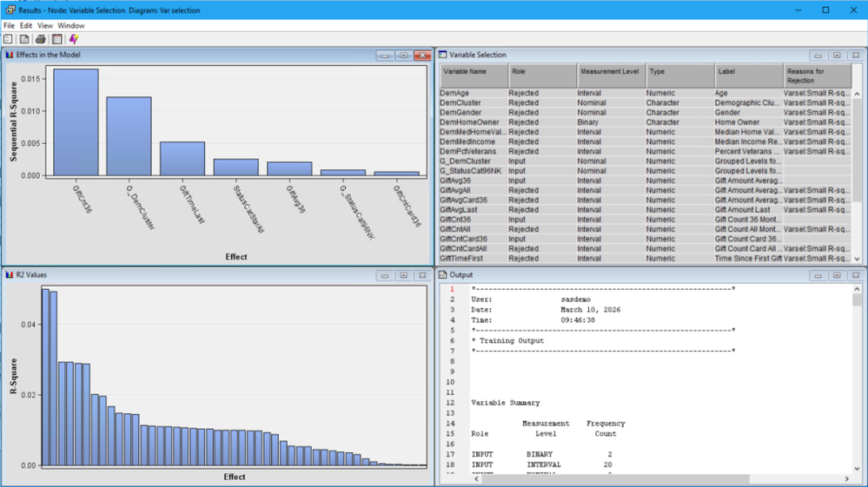Click the GiftCnt36 bar in Effects chart

tap(76, 122)
